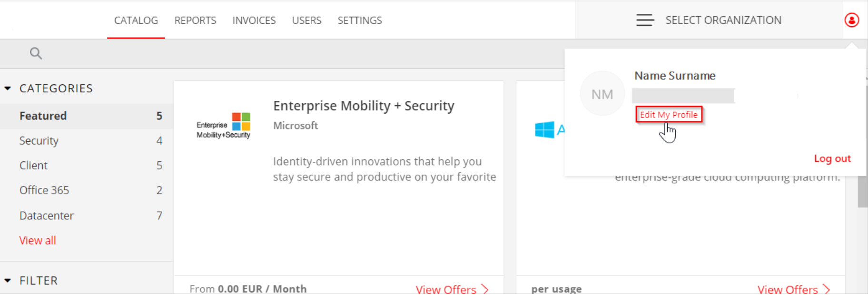Click the NM avatar circle

click(602, 94)
